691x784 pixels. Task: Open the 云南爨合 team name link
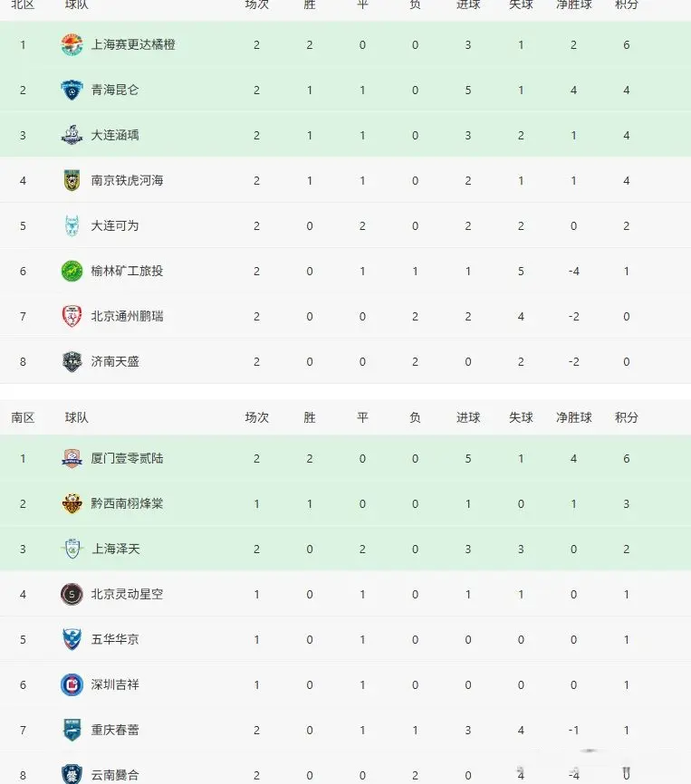coord(115,775)
